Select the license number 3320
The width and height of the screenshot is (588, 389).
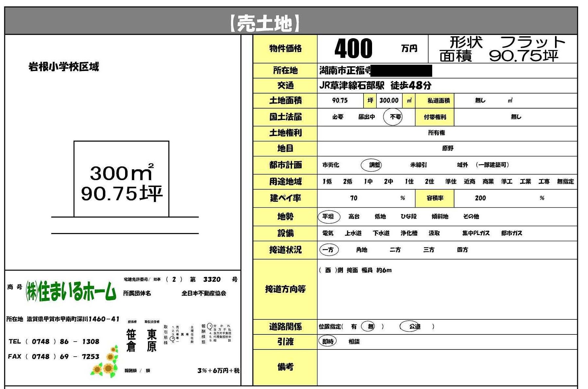coord(212,279)
